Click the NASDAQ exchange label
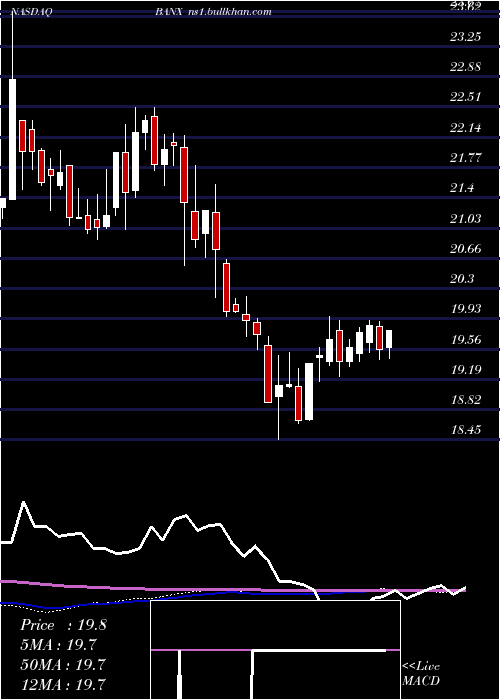Viewport: 500px width, 700px height. click(x=32, y=12)
